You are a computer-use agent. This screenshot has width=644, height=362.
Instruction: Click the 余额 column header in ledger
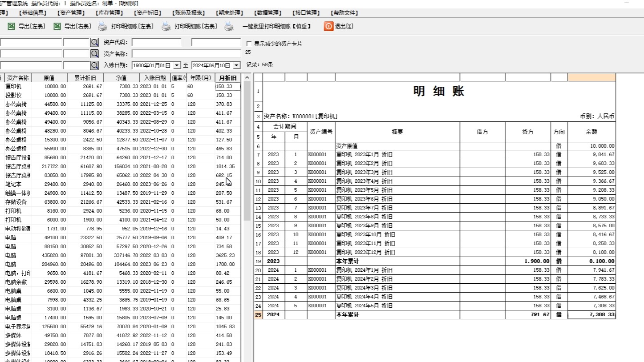click(592, 132)
